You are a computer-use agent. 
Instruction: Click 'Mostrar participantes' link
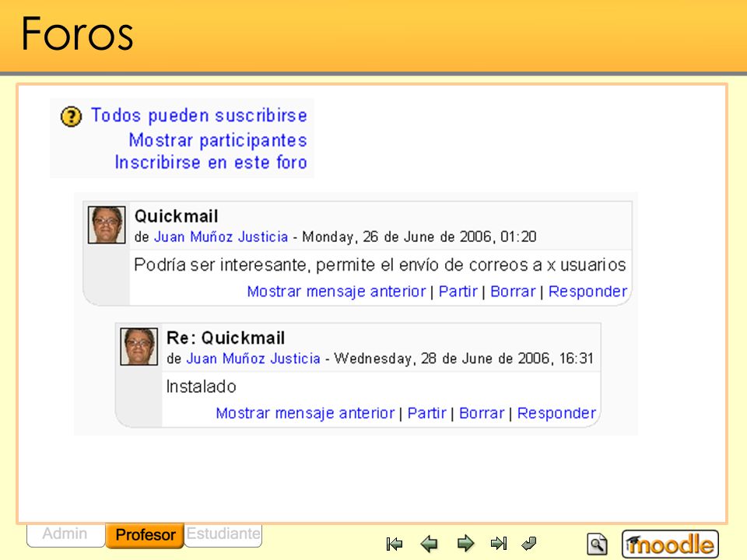pyautogui.click(x=218, y=141)
